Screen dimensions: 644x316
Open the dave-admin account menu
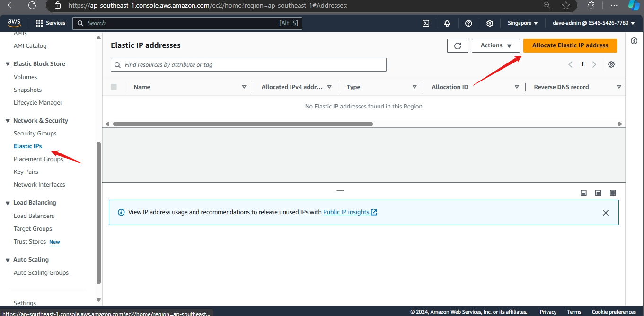(593, 23)
